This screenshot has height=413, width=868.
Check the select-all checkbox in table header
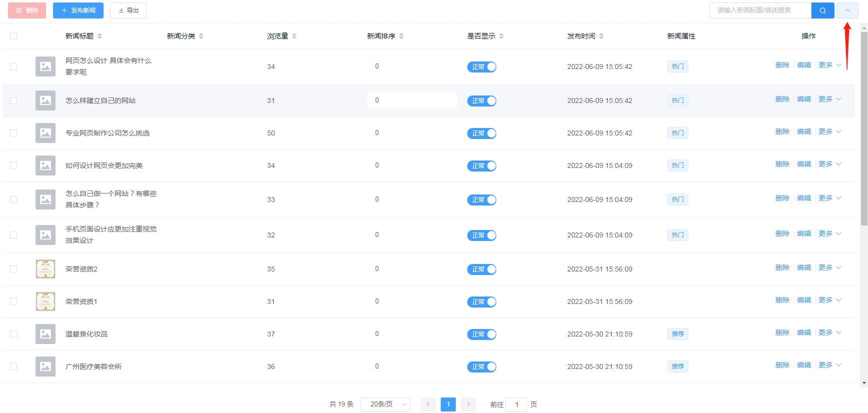(14, 36)
